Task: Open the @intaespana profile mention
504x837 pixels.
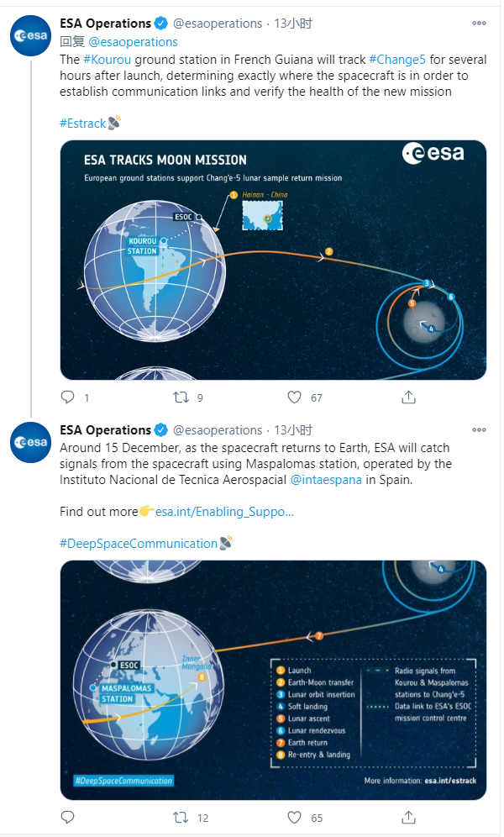Action: tap(326, 479)
